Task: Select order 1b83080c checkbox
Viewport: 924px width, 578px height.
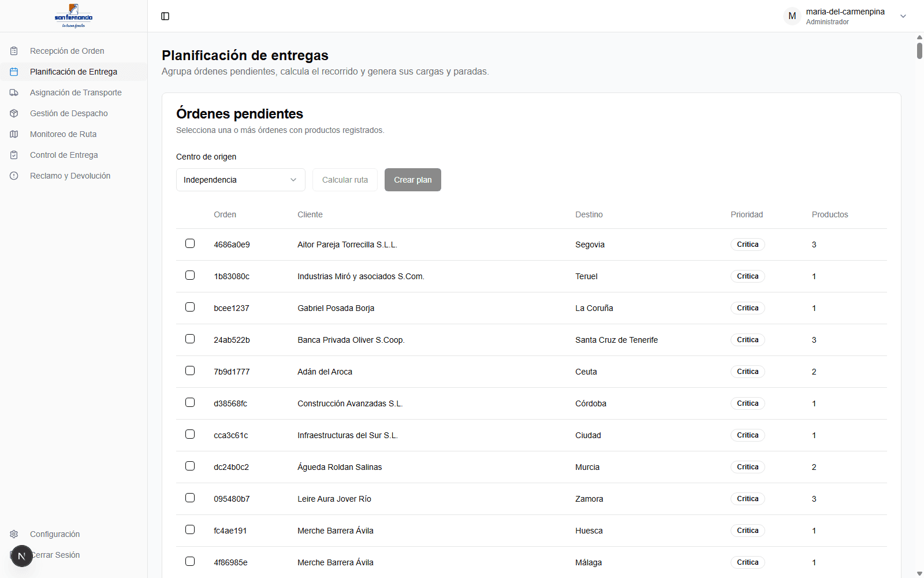Action: pos(190,275)
